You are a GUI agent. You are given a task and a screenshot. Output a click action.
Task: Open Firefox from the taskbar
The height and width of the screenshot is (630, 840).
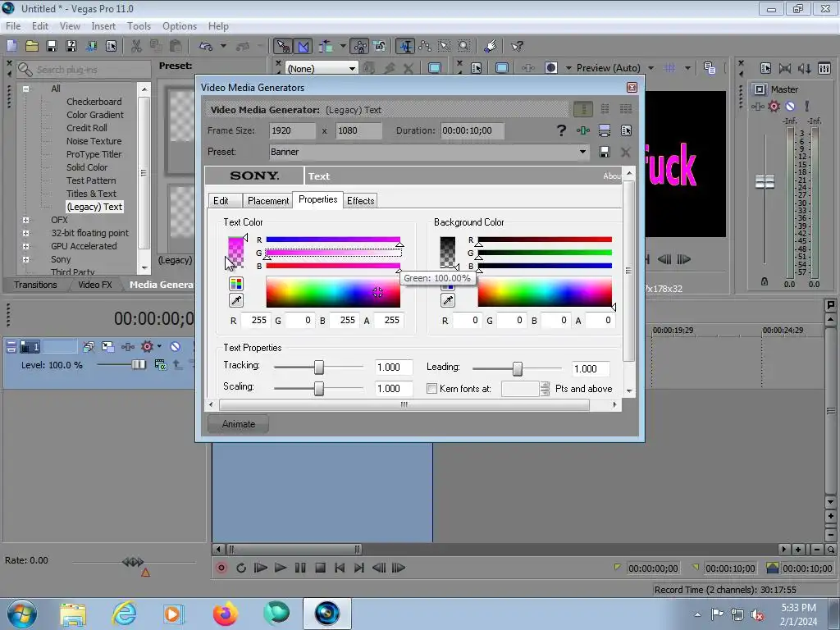point(225,614)
